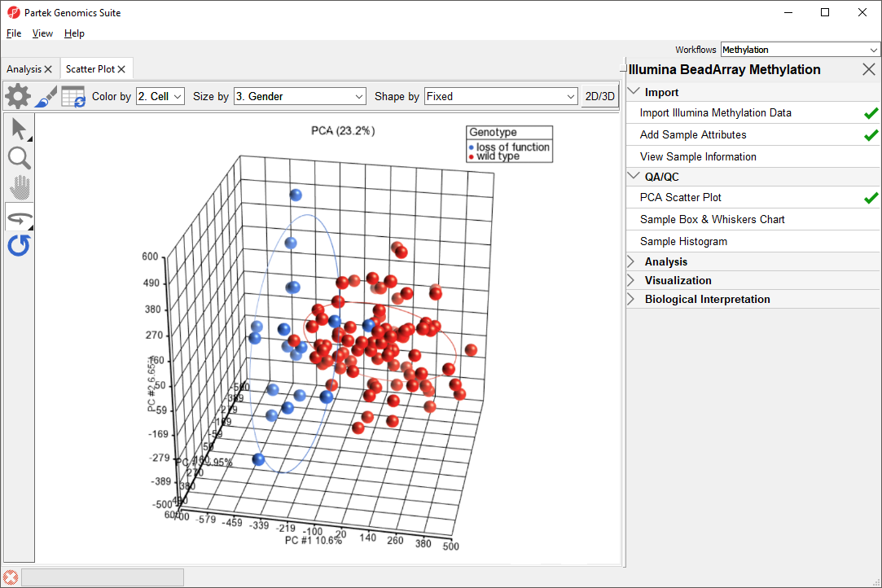Click the side panel splitter handle
The height and width of the screenshot is (588, 882).
click(x=623, y=68)
